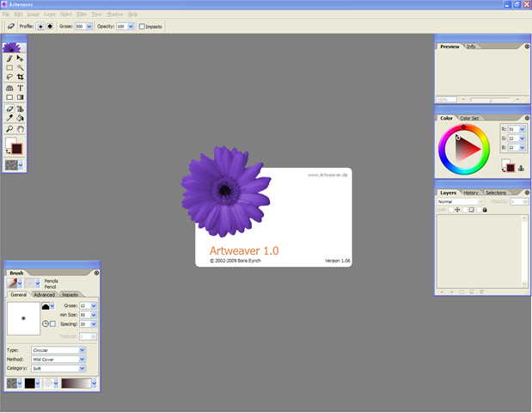532x413 pixels.
Task: Open the Layer menu
Action: [50, 15]
